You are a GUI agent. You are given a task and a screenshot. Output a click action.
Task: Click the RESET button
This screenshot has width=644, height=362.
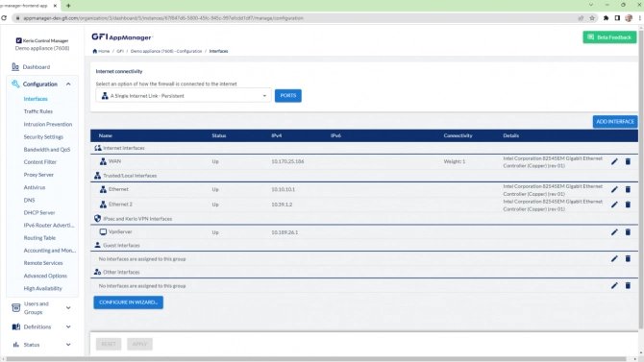tap(109, 344)
